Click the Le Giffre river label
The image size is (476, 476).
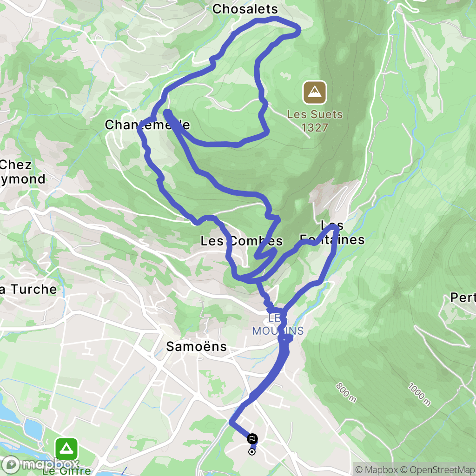pos(66,471)
